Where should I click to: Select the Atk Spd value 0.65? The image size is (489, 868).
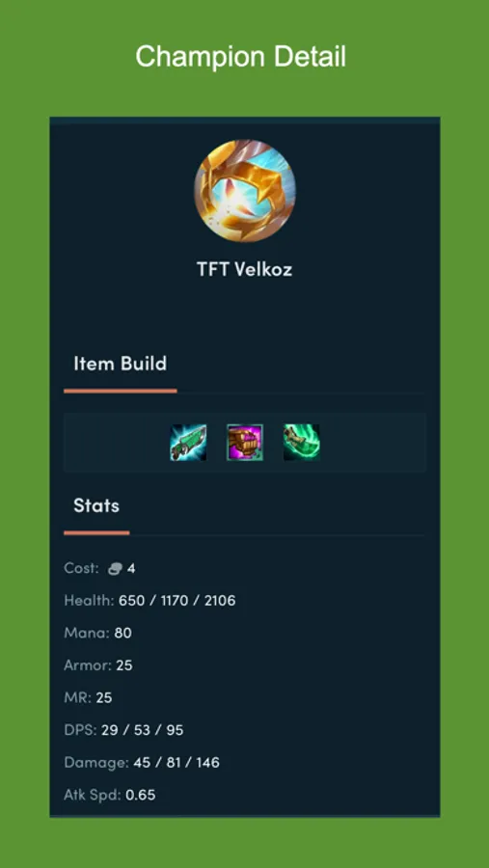pos(141,795)
